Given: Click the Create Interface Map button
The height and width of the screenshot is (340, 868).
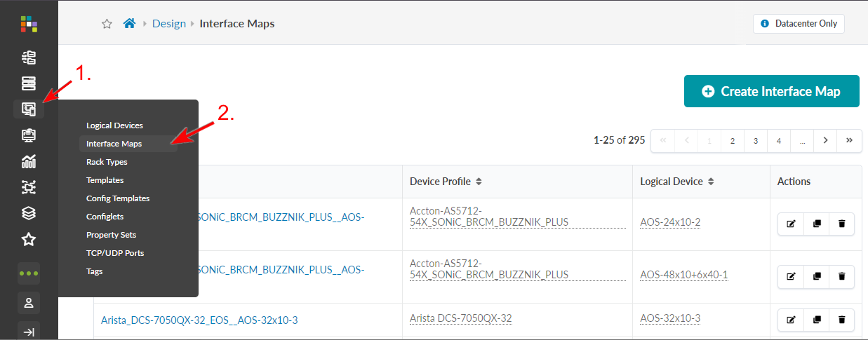Looking at the screenshot, I should coord(771,91).
